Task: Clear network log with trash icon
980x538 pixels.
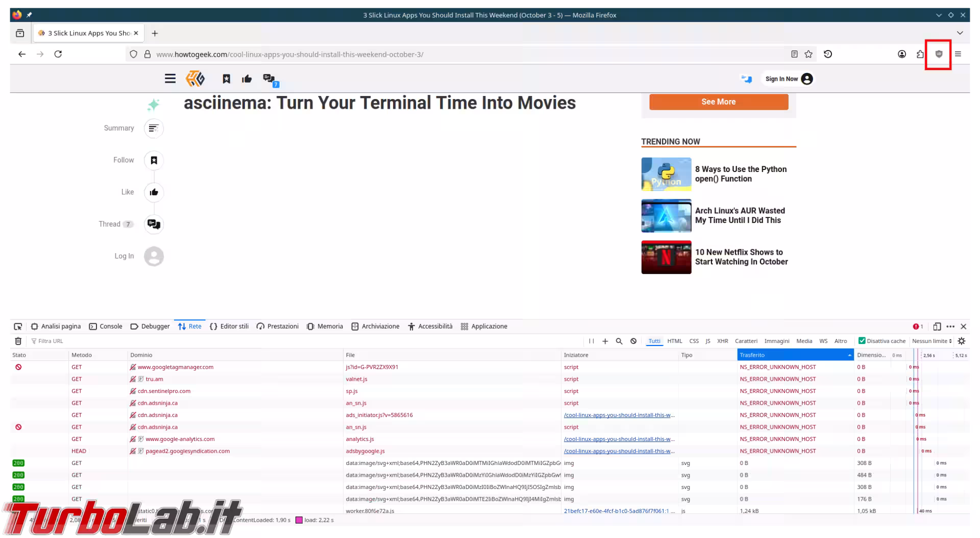Action: pyautogui.click(x=18, y=341)
